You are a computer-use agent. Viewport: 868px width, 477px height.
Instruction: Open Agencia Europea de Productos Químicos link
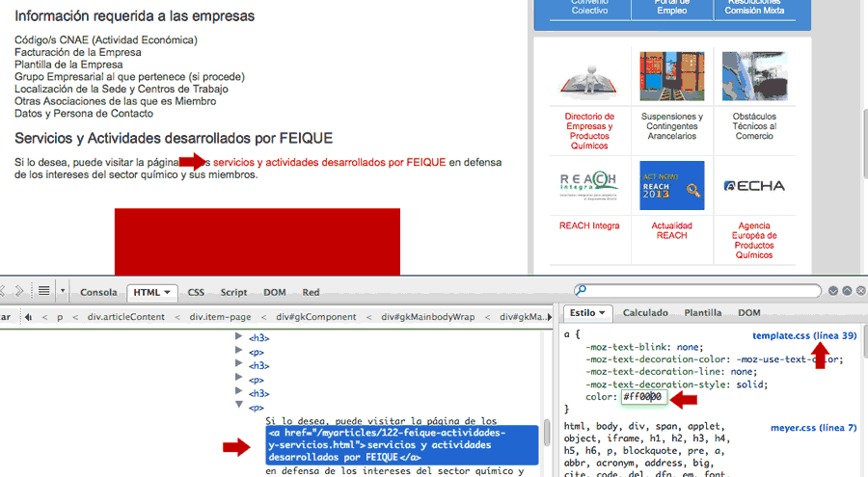754,240
